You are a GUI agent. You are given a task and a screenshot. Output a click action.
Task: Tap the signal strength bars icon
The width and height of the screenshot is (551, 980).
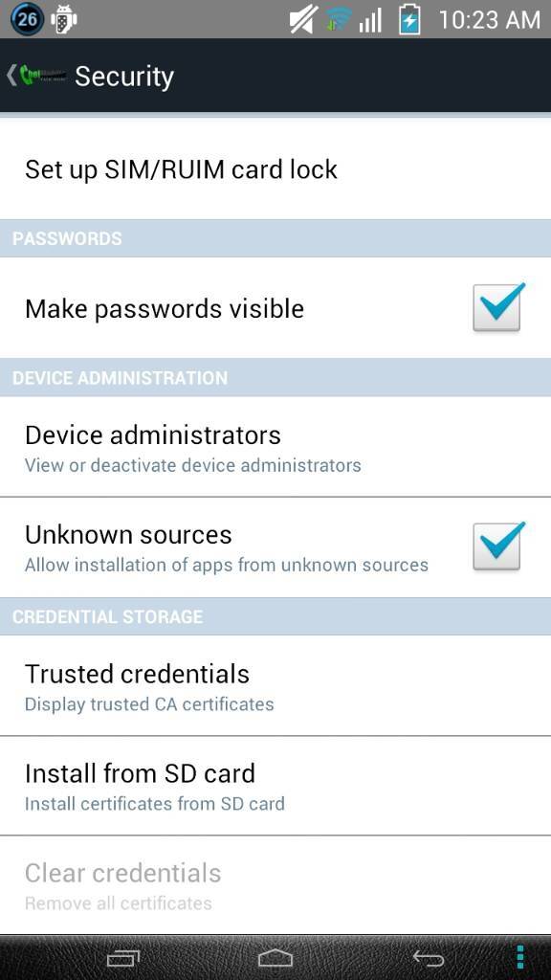pos(370,21)
